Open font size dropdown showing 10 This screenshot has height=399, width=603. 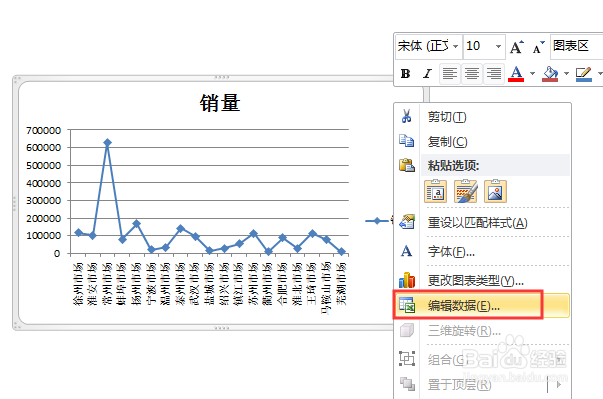pyautogui.click(x=498, y=47)
